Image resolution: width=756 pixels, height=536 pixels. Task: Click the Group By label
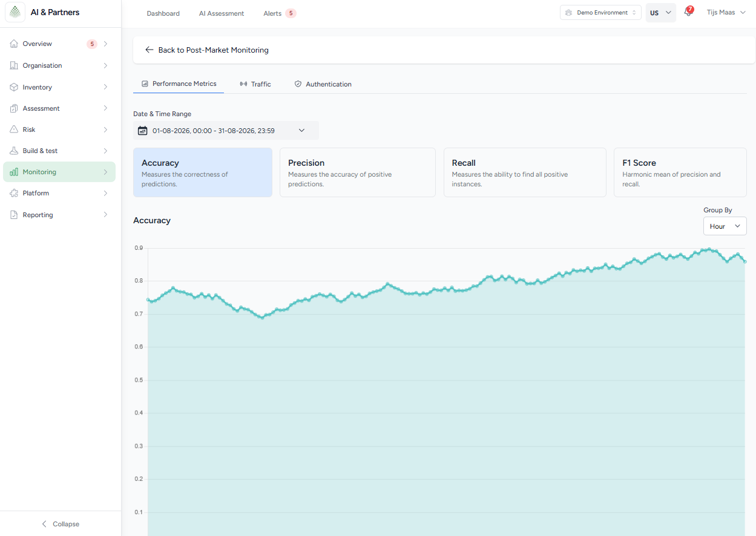718,210
